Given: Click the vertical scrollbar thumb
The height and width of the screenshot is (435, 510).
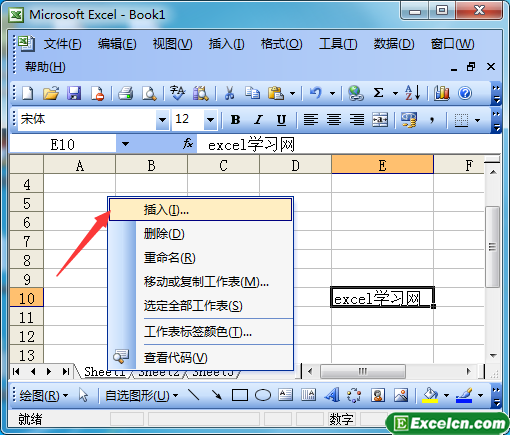Looking at the screenshot, I should [493, 247].
